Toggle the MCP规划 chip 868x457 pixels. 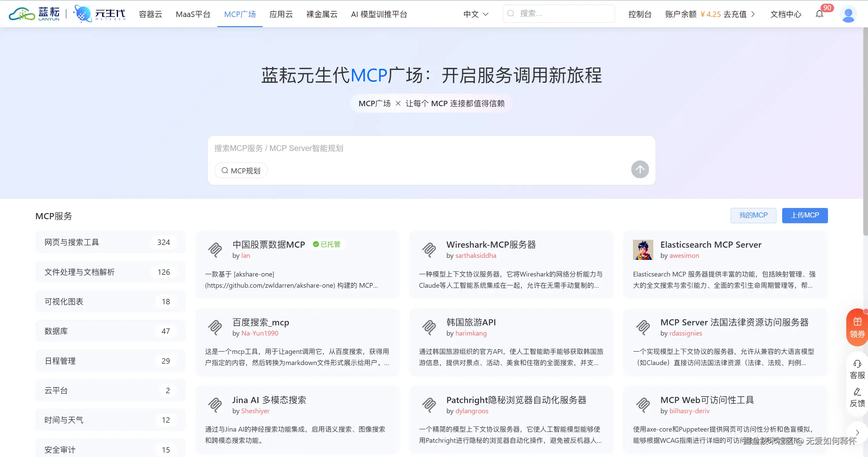[x=241, y=170]
